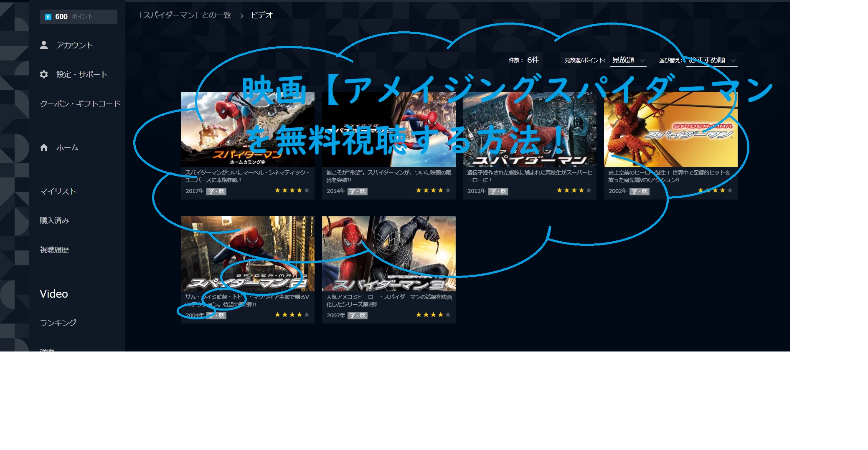Open the 2014 アメイジング・スパイダーマン2 thumbnail

(389, 129)
